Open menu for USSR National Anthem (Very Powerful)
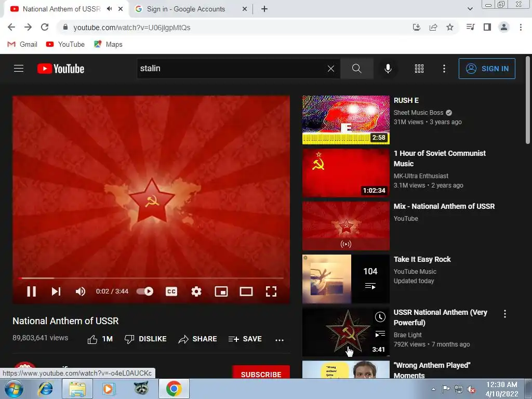This screenshot has height=399, width=532. tap(505, 314)
